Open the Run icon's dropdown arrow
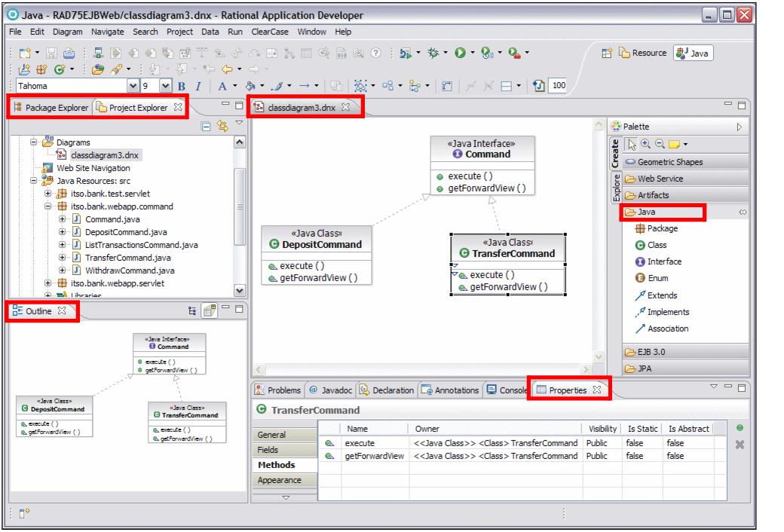The image size is (784, 532). pyautogui.click(x=472, y=53)
